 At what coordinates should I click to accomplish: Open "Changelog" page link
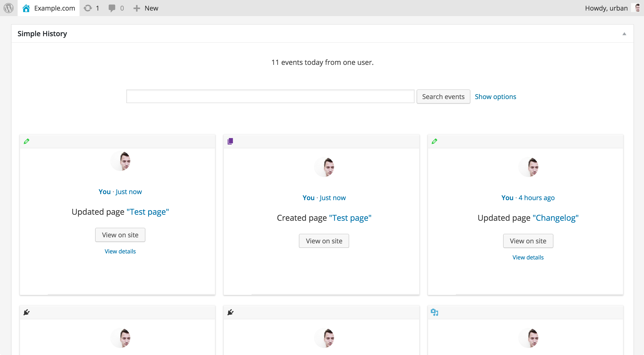[555, 218]
